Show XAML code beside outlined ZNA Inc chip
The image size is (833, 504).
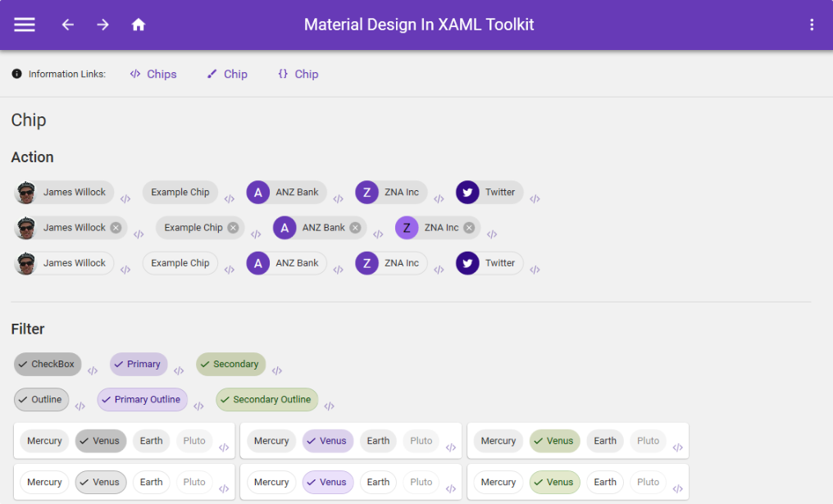point(439,270)
